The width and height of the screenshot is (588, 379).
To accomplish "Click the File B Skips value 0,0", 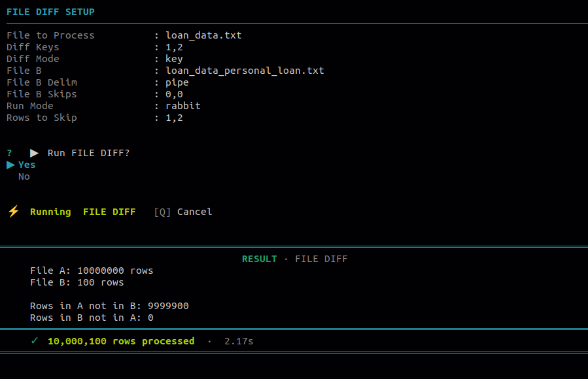I will coord(175,94).
